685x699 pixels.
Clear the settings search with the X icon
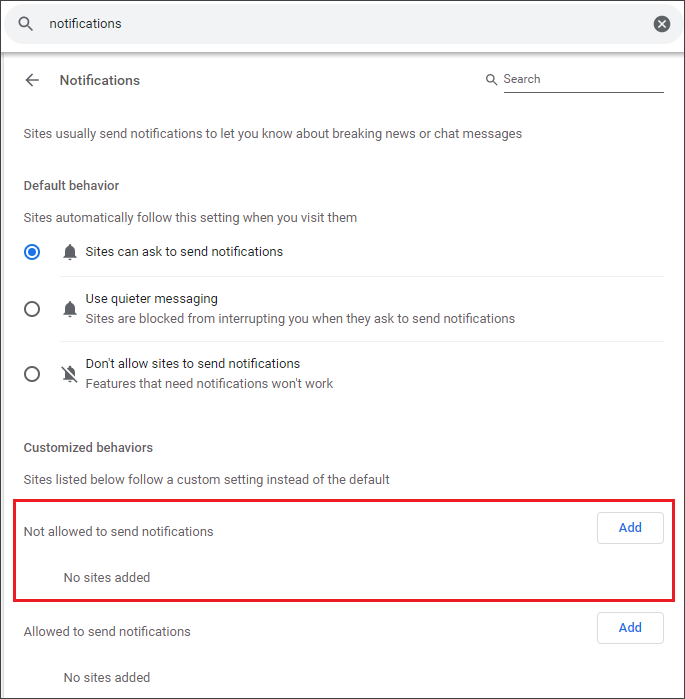tap(661, 24)
